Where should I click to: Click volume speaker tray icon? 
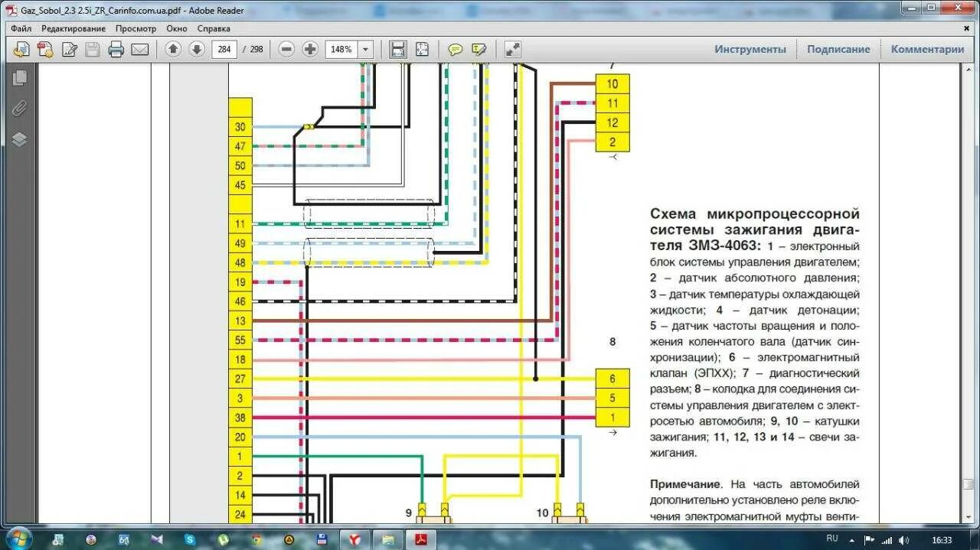click(904, 540)
